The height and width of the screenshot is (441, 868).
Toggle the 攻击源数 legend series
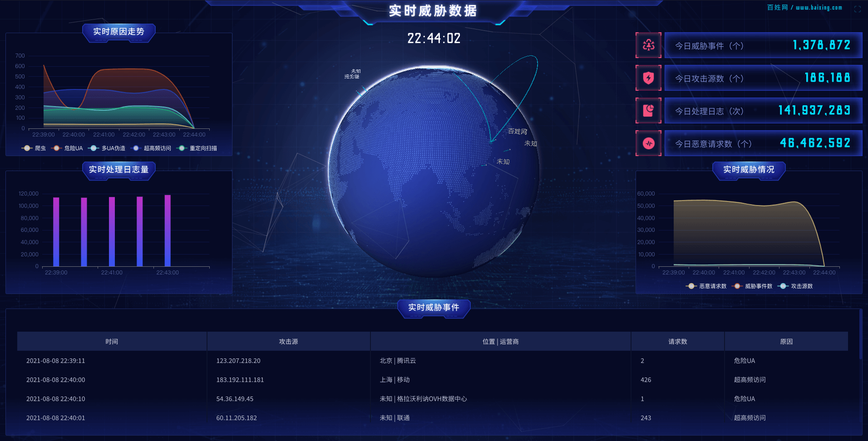795,286
